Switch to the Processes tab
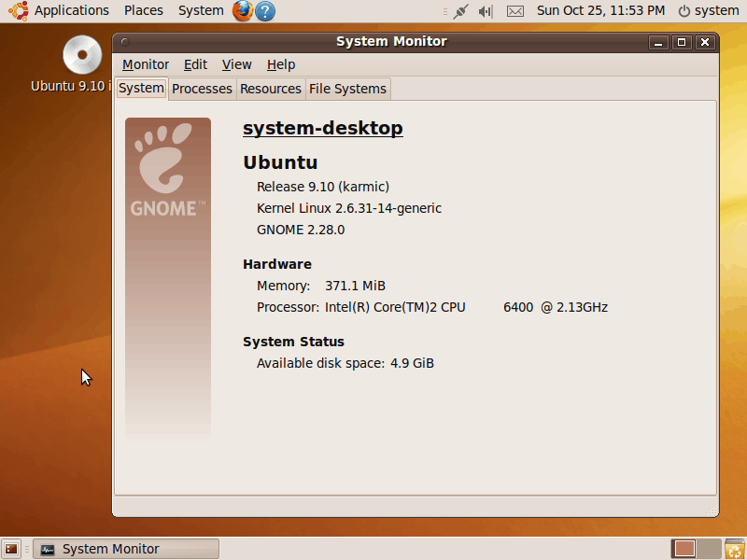The image size is (747, 560). tap(202, 89)
